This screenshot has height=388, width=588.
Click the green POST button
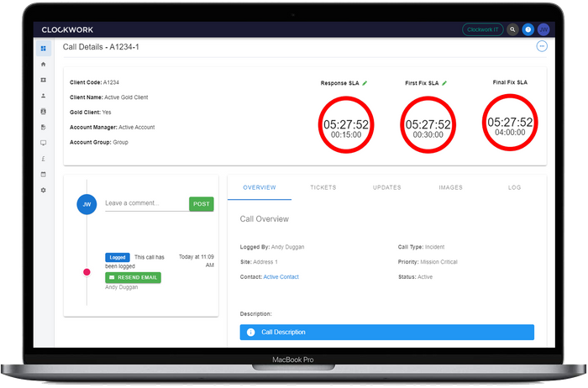pos(202,204)
